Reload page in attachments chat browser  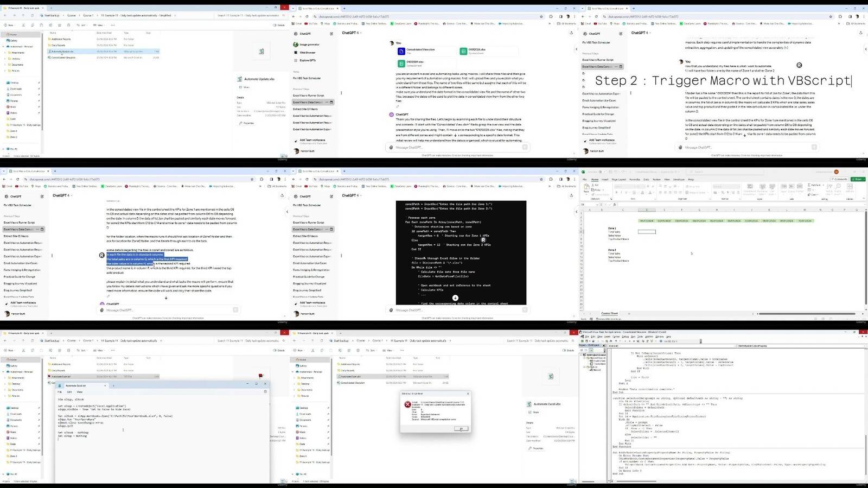(307, 17)
